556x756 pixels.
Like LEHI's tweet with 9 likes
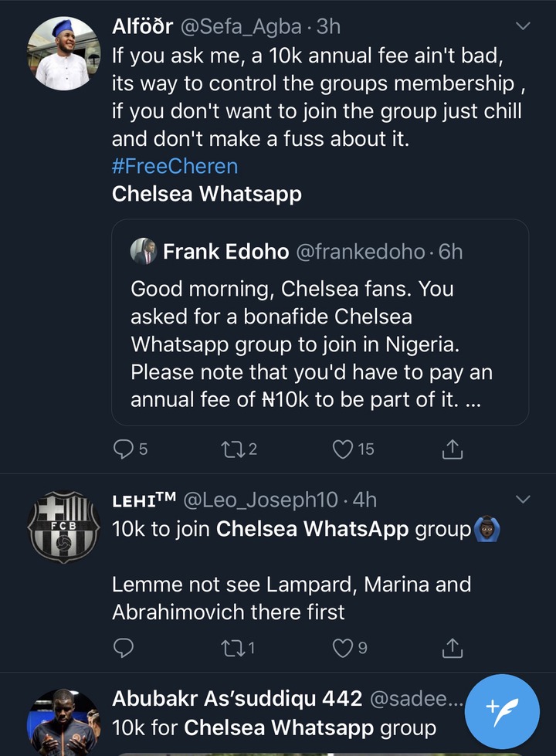pos(343,647)
